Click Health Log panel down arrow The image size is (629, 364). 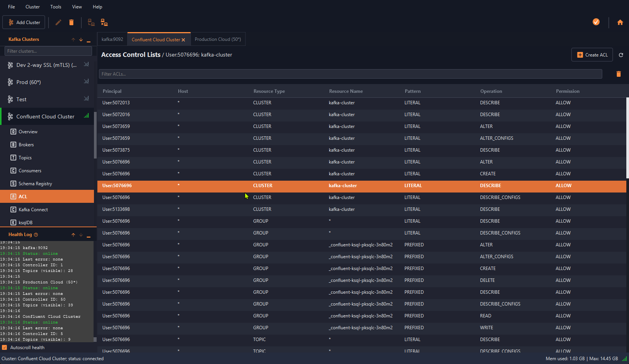(x=81, y=235)
